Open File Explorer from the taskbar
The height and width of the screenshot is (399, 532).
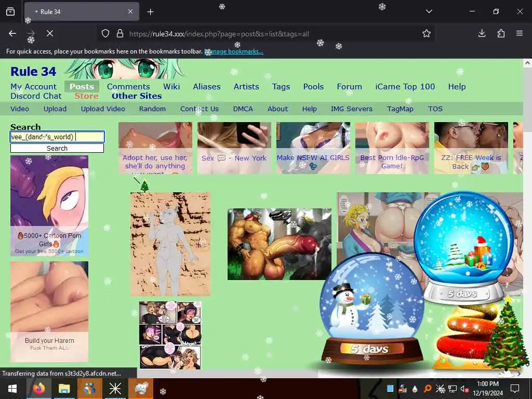point(64,389)
